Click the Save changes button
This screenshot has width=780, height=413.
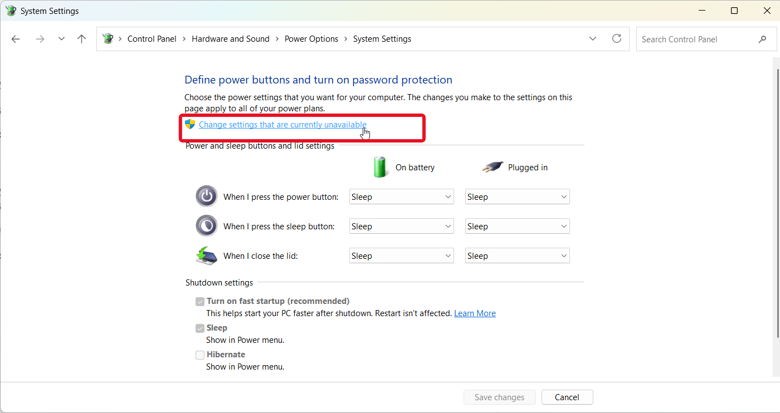[499, 397]
